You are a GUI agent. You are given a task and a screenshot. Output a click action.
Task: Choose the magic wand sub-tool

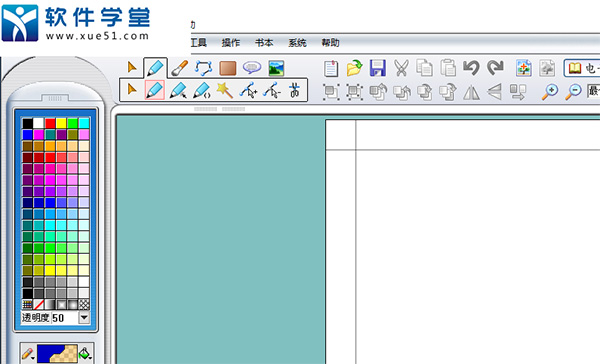pyautogui.click(x=225, y=90)
